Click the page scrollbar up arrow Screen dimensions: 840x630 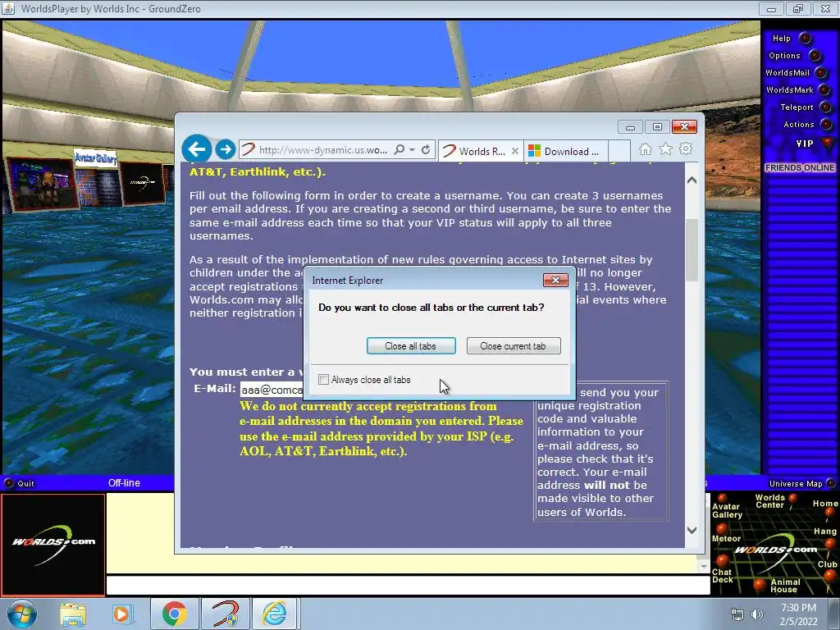point(692,180)
